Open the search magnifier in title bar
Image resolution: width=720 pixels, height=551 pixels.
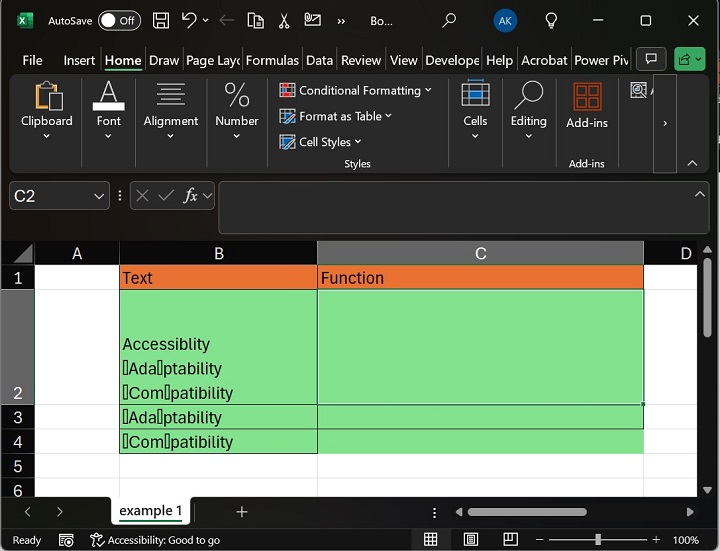[x=449, y=20]
